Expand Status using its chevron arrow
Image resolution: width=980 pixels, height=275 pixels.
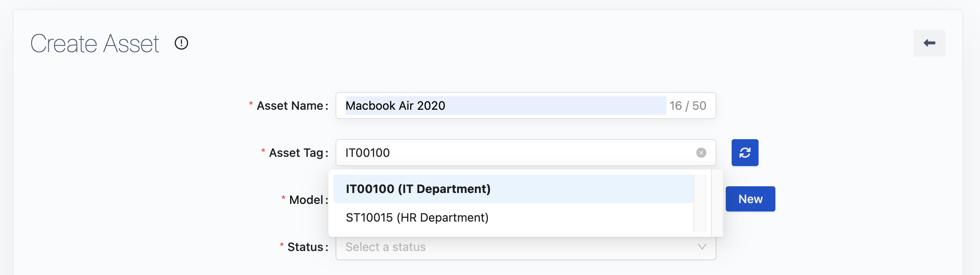click(702, 247)
